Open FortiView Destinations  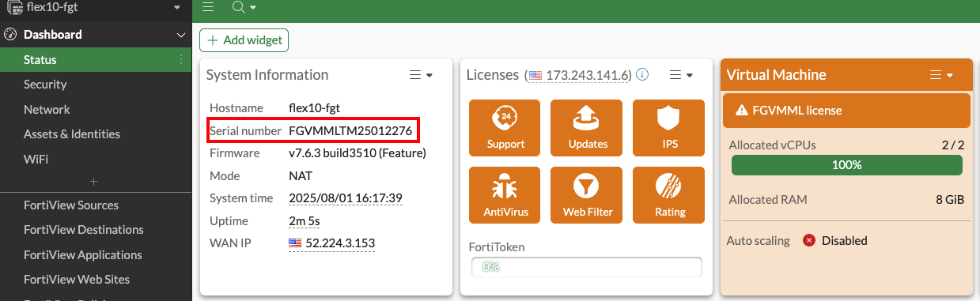[96, 230]
